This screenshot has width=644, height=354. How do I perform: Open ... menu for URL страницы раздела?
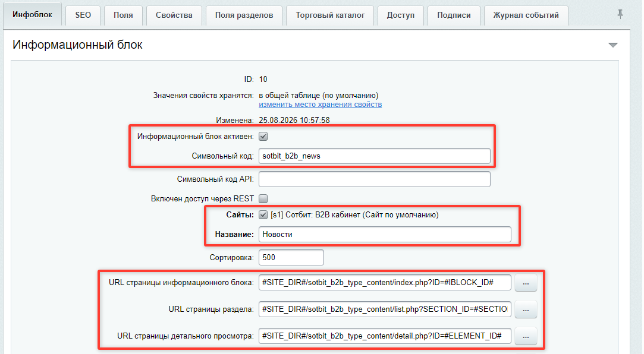(526, 309)
